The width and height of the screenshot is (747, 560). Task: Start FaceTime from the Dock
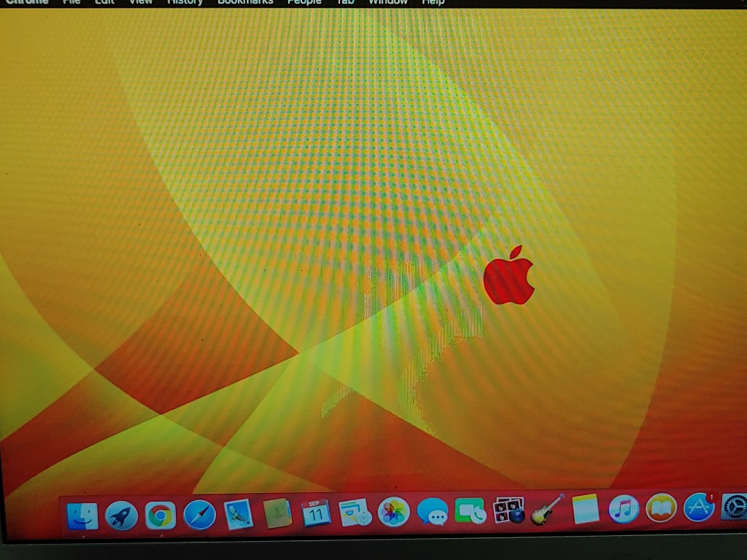coord(471,511)
